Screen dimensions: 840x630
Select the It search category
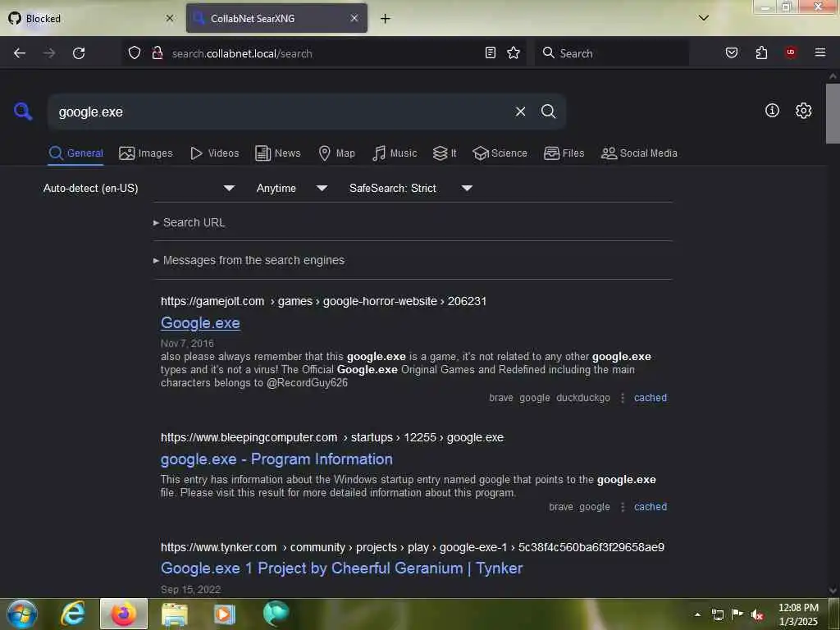tap(445, 153)
